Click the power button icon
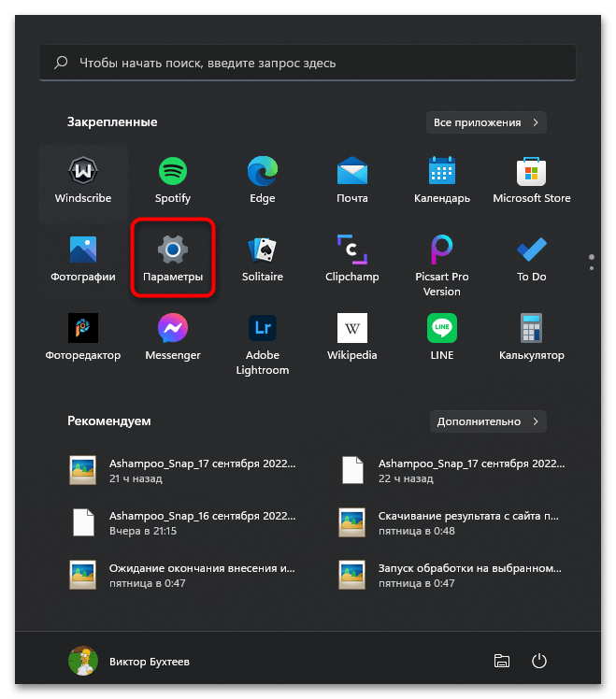The width and height of the screenshot is (616, 699). click(x=538, y=661)
